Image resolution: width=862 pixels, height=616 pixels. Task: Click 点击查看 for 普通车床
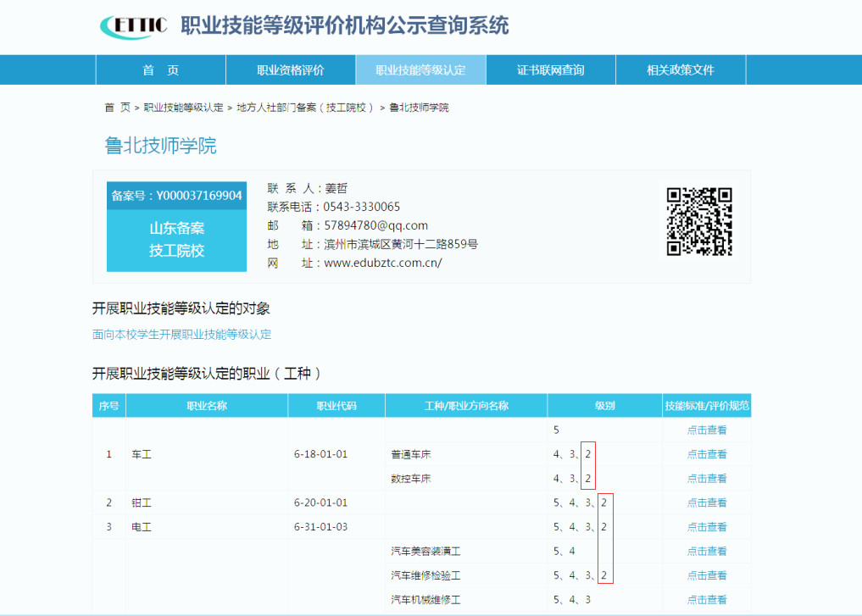click(x=707, y=454)
